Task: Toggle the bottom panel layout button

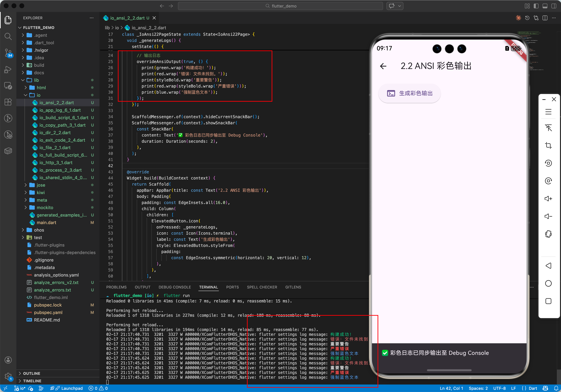Action: point(545,6)
